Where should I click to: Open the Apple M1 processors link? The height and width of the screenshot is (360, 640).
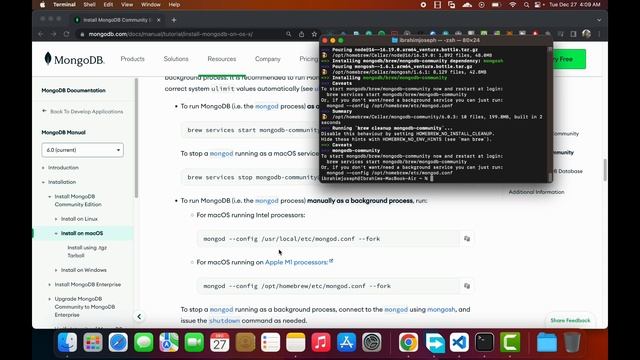pos(296,262)
